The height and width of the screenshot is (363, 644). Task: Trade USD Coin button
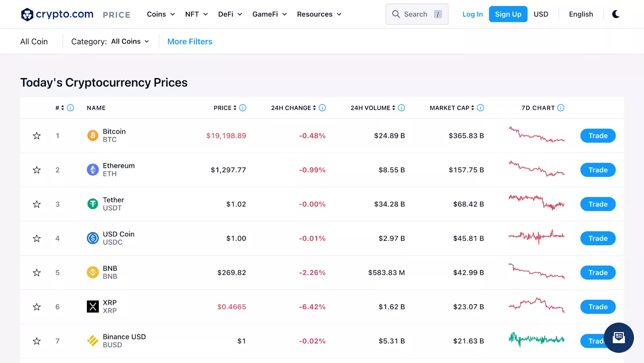(598, 238)
